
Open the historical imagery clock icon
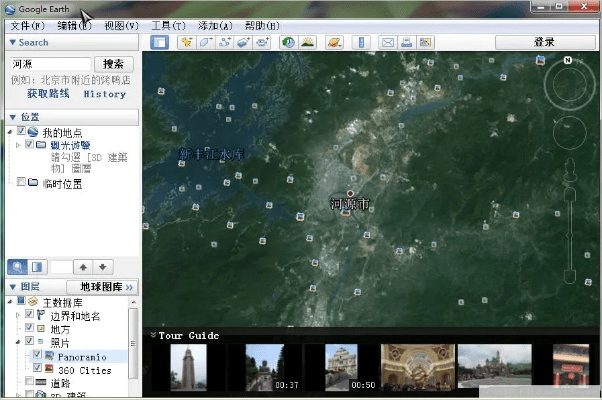pos(288,43)
